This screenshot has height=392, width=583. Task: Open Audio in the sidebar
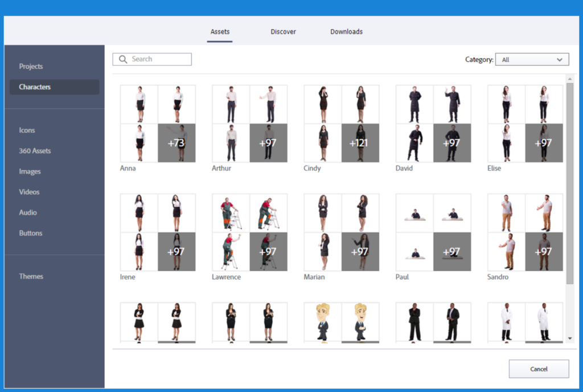coord(28,213)
